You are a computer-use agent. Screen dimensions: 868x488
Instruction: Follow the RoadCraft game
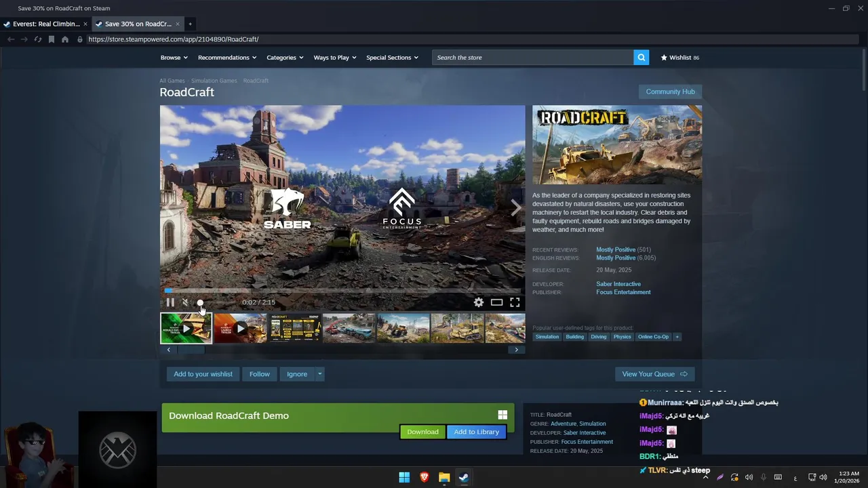259,374
